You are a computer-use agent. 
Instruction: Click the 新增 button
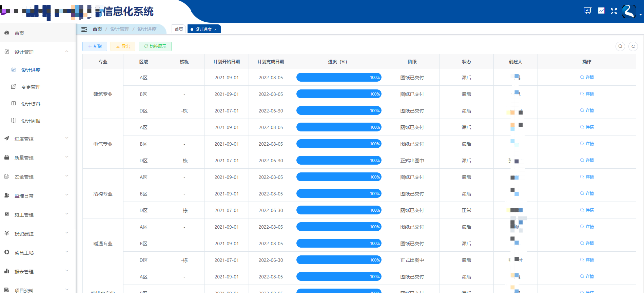click(95, 46)
